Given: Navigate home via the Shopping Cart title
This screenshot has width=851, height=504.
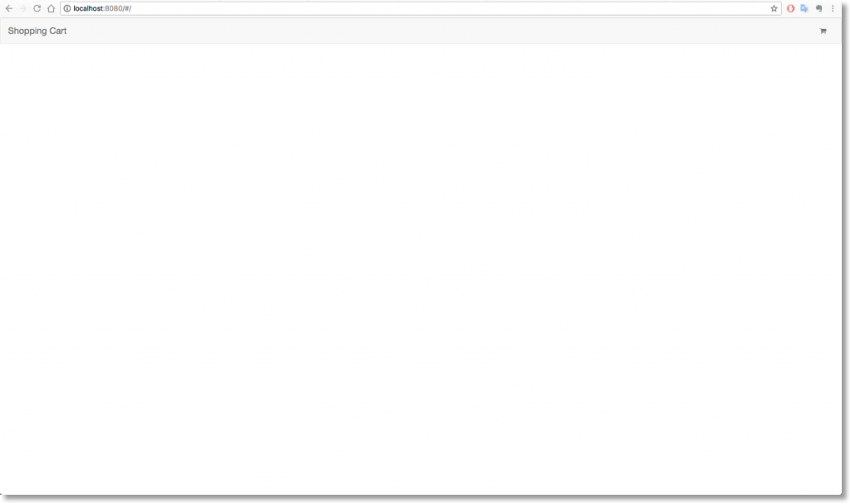Looking at the screenshot, I should [37, 31].
